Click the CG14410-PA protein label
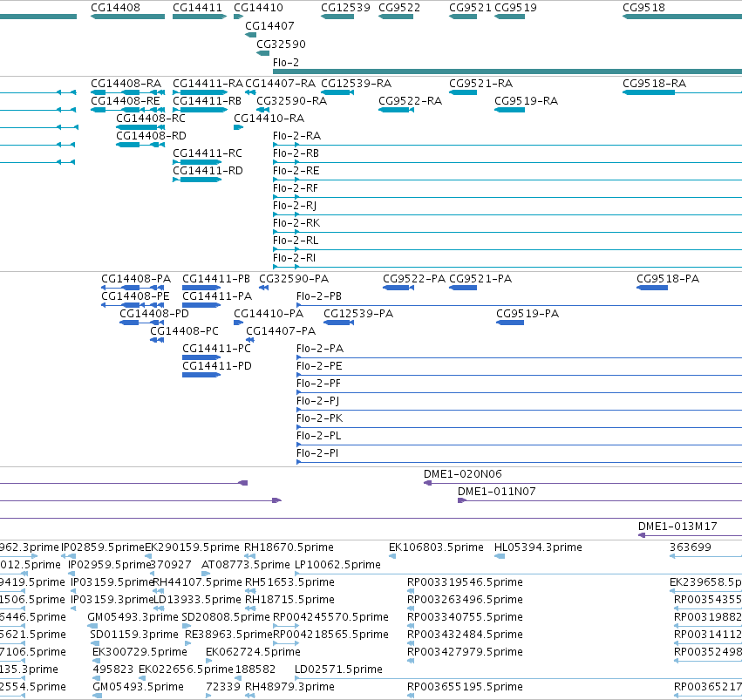Screen dimensions: 742x700 pyautogui.click(x=269, y=314)
